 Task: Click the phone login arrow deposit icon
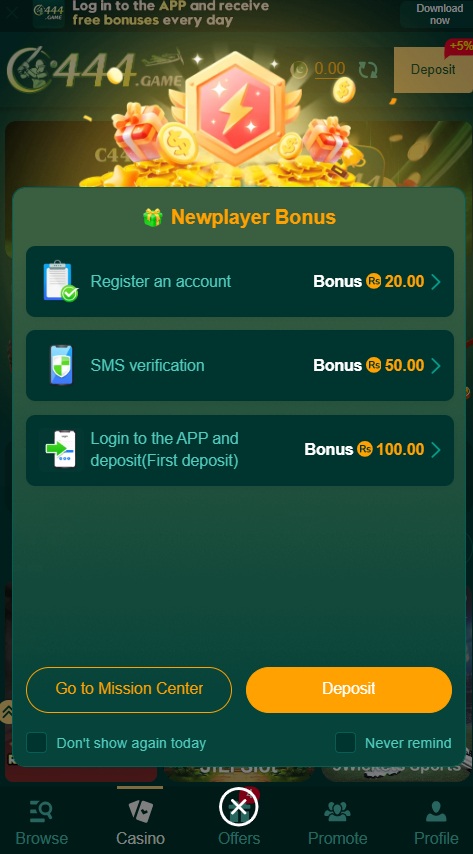coord(60,449)
